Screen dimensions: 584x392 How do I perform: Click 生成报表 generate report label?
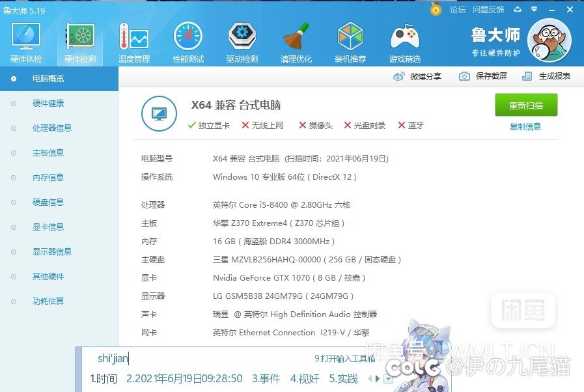555,76
